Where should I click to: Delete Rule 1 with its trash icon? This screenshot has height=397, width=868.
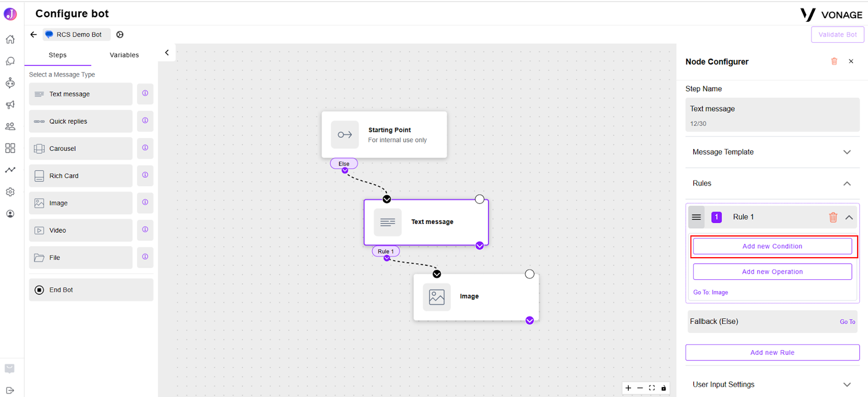[833, 217]
